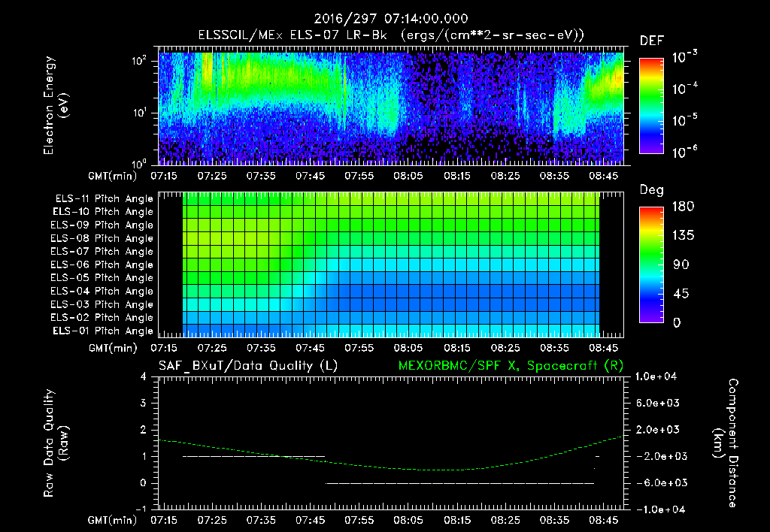Click the 08:15 time tick under the pitch angle panel
Viewport: 770px width, 532px height.
[457, 348]
